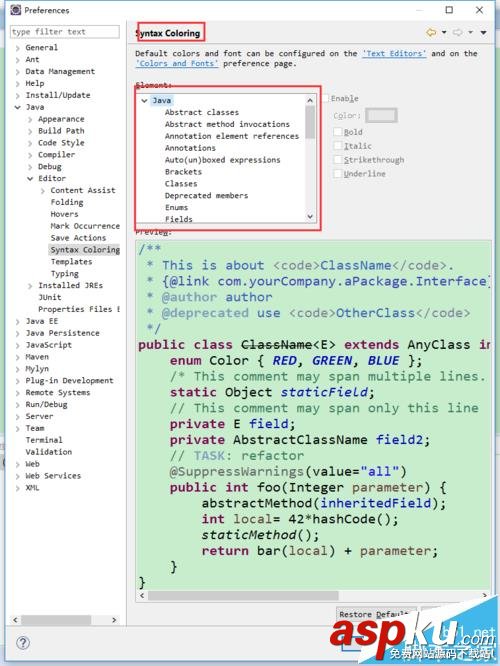Select Web Services category
The width and height of the screenshot is (500, 666).
pos(53,476)
